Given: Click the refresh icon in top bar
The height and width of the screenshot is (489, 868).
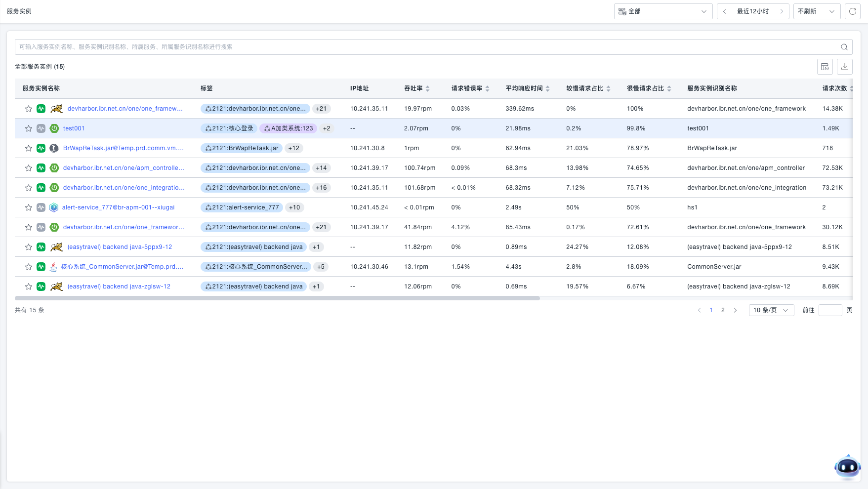Looking at the screenshot, I should (x=853, y=11).
